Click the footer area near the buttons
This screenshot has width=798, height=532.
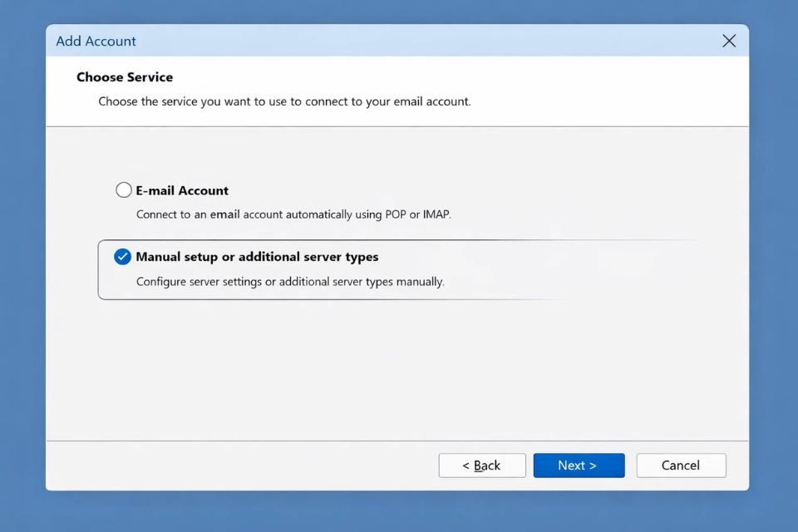point(249,465)
